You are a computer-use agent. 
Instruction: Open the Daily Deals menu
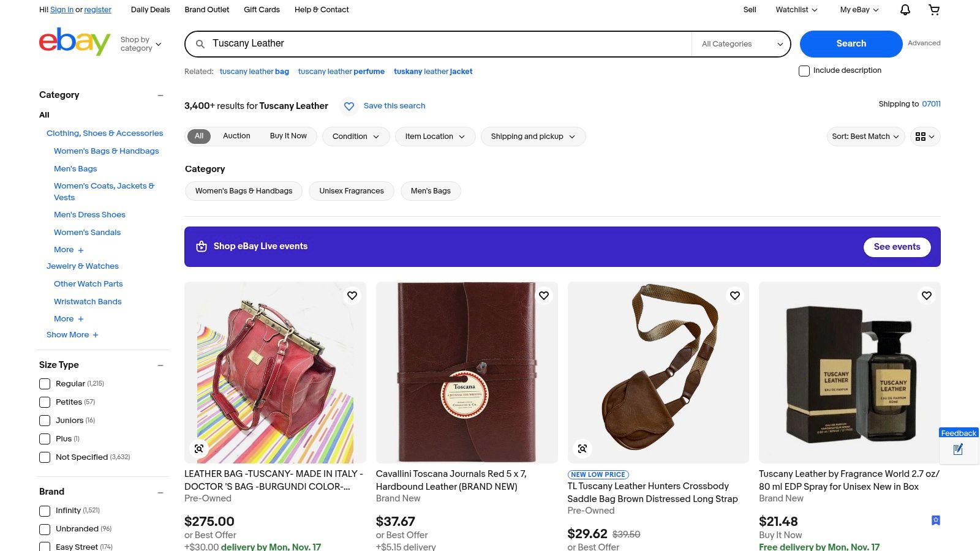(x=150, y=10)
